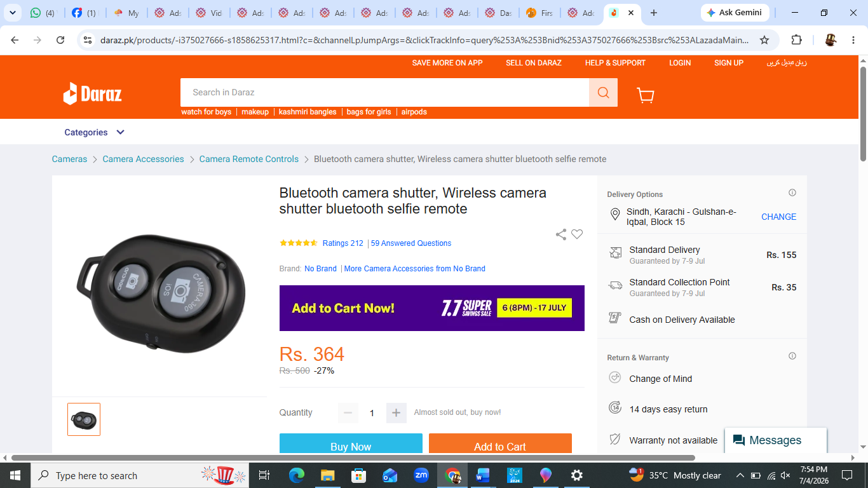The width and height of the screenshot is (868, 488).
Task: View site information icon in address bar
Action: pyautogui.click(x=88, y=40)
